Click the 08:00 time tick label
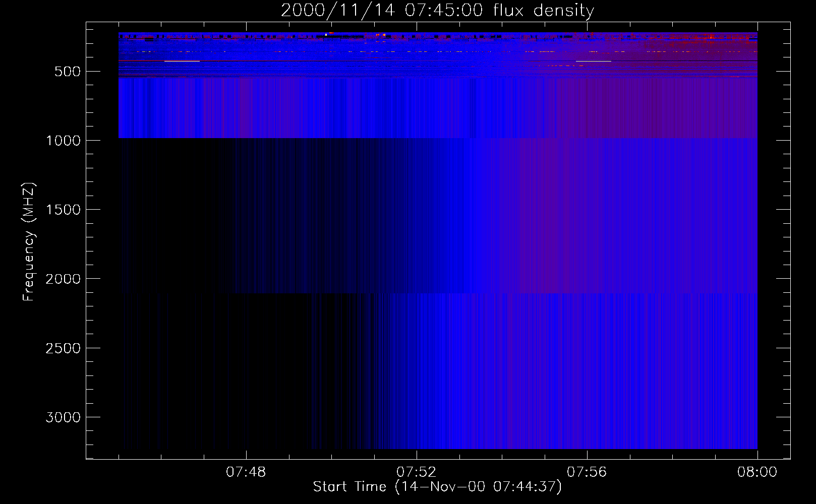816x504 pixels. (x=757, y=472)
